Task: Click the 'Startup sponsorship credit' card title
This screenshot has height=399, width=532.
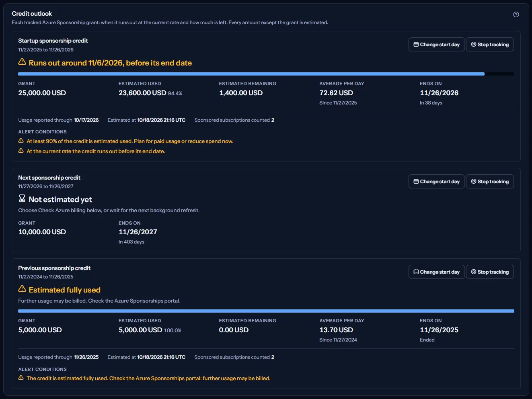Action: pos(53,41)
